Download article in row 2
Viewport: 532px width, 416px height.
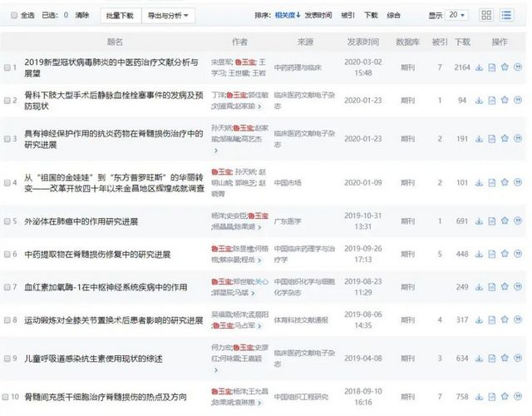point(479,101)
